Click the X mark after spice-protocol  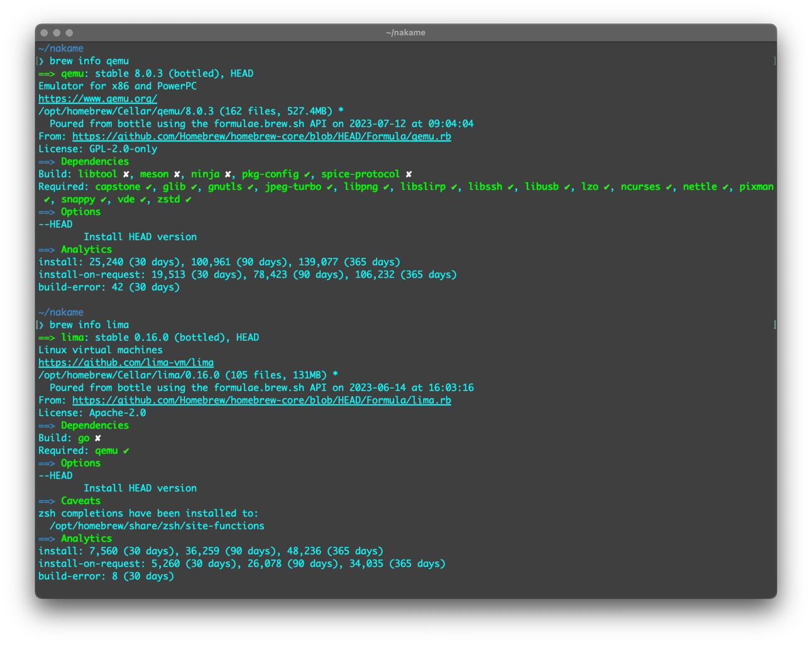tap(409, 174)
